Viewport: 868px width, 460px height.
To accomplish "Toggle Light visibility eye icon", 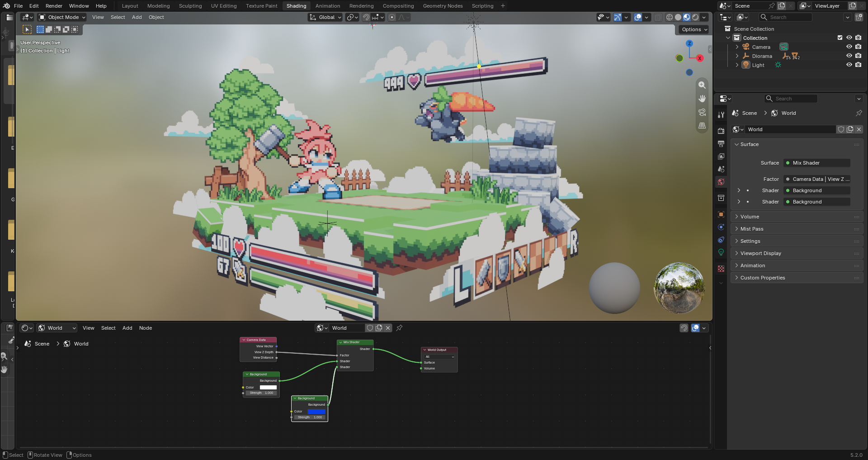I will coord(849,65).
